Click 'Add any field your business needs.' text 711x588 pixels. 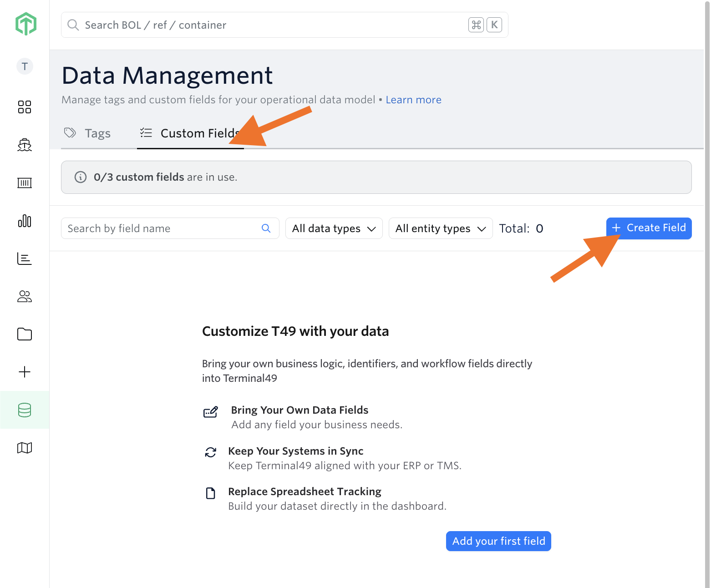coord(317,425)
